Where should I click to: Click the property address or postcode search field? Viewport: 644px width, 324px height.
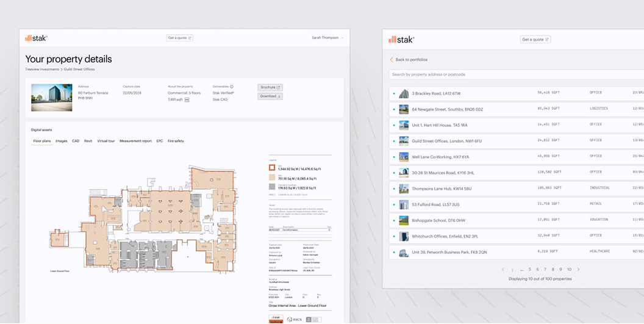(x=512, y=74)
